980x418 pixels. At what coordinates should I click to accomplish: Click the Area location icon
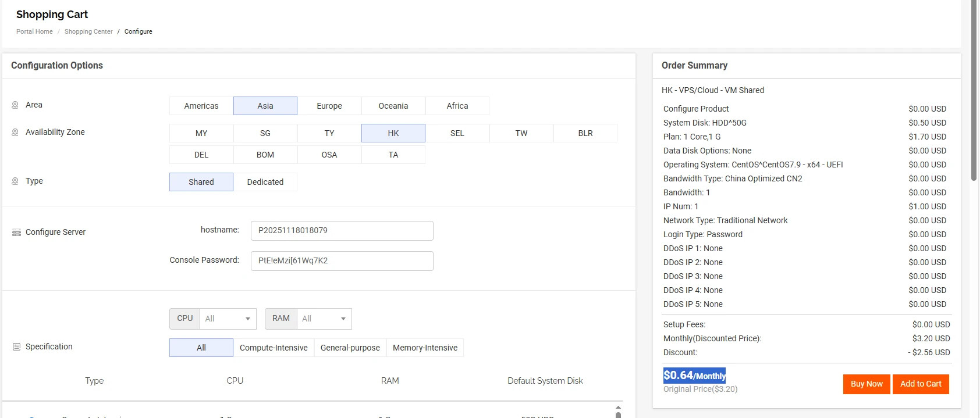click(x=15, y=105)
